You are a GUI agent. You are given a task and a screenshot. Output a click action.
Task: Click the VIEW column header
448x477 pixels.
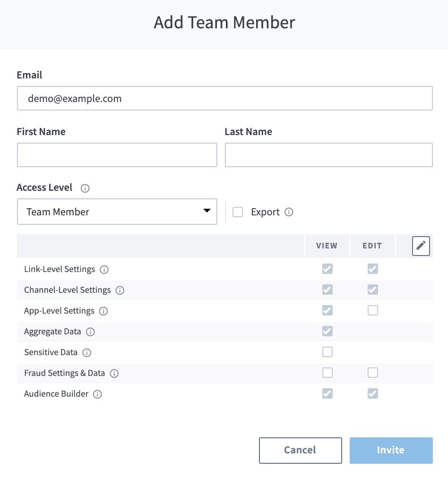(327, 246)
